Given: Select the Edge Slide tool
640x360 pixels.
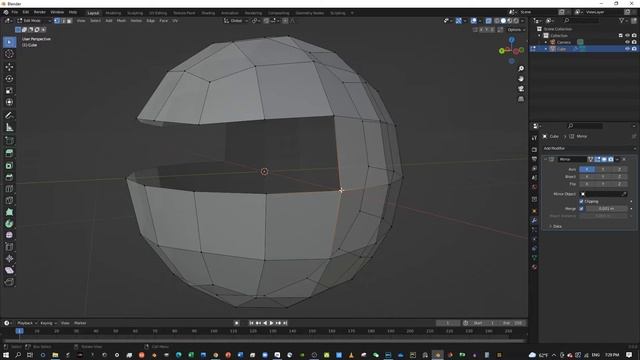Looking at the screenshot, I should pos(9,247).
